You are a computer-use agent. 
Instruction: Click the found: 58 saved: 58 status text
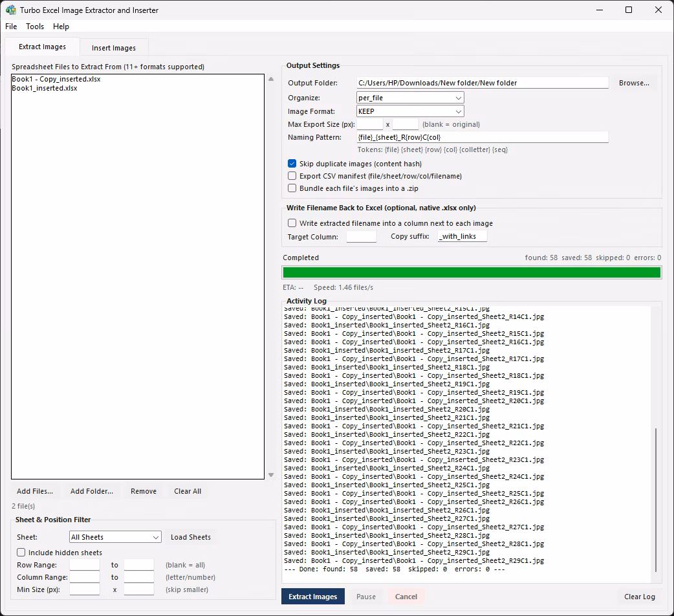click(x=592, y=258)
